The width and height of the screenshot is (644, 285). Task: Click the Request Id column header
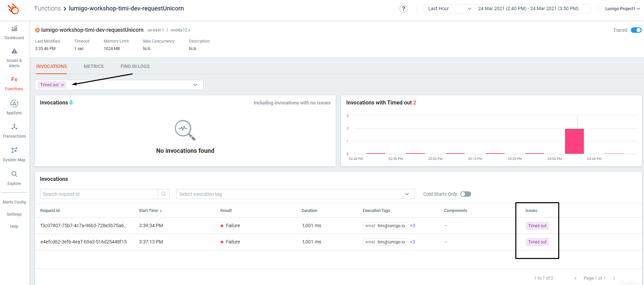tap(50, 211)
